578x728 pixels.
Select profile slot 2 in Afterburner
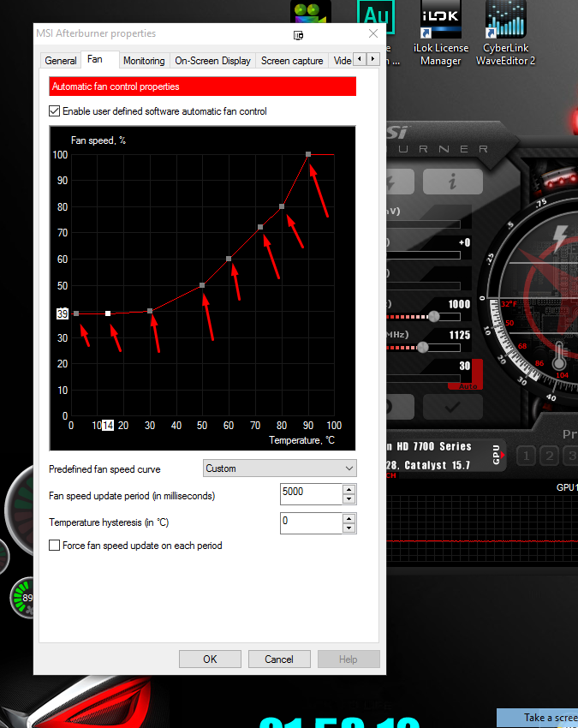pyautogui.click(x=549, y=456)
